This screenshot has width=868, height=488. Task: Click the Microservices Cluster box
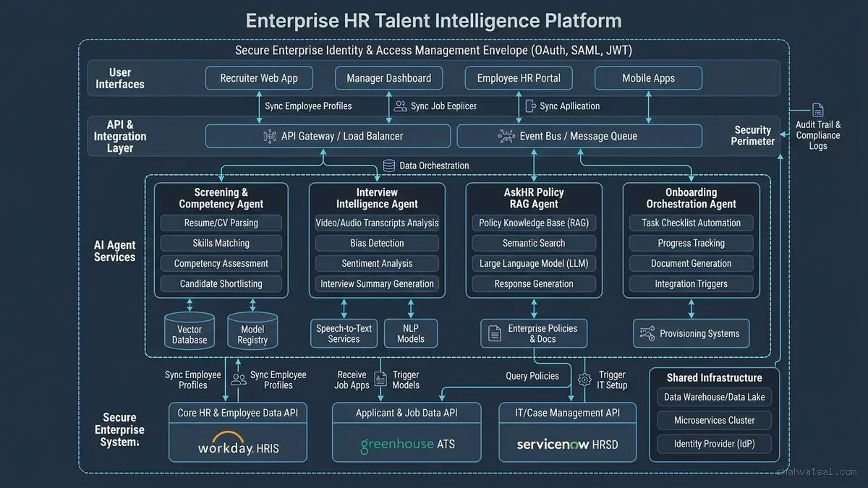pyautogui.click(x=714, y=420)
